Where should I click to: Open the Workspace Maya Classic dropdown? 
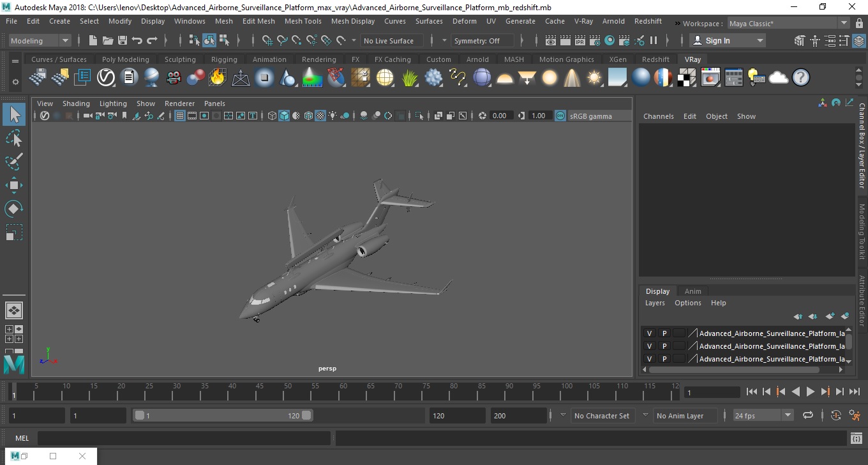788,24
